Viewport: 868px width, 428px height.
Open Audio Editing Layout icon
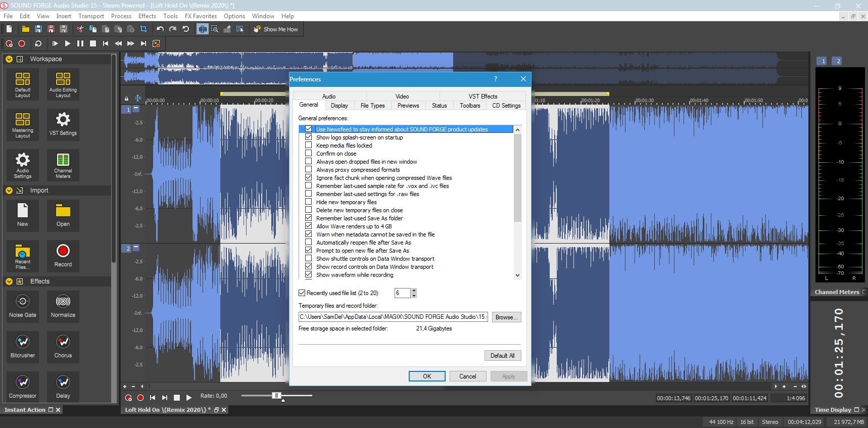(x=63, y=84)
